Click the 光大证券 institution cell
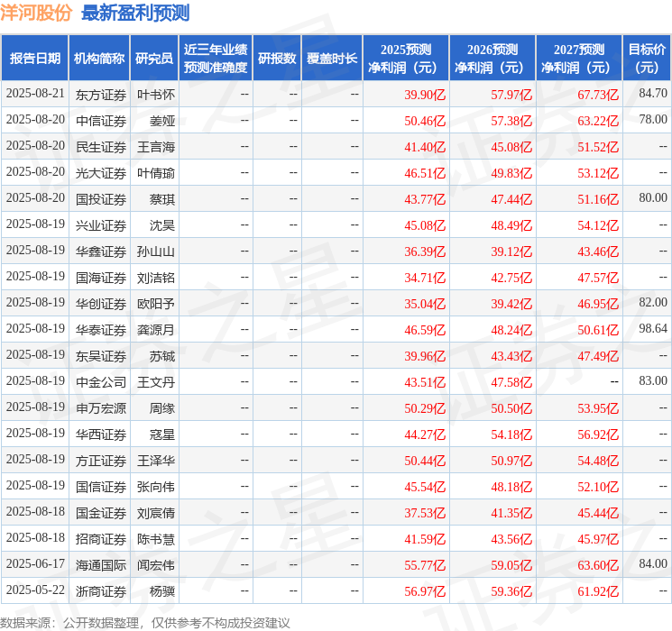This screenshot has width=672, height=631. (x=101, y=173)
